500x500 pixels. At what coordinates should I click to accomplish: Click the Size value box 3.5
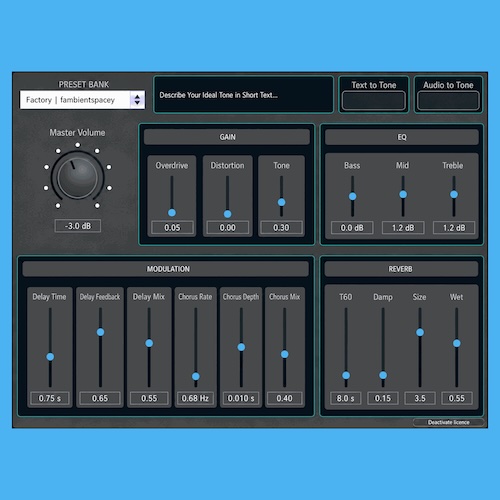pyautogui.click(x=420, y=398)
